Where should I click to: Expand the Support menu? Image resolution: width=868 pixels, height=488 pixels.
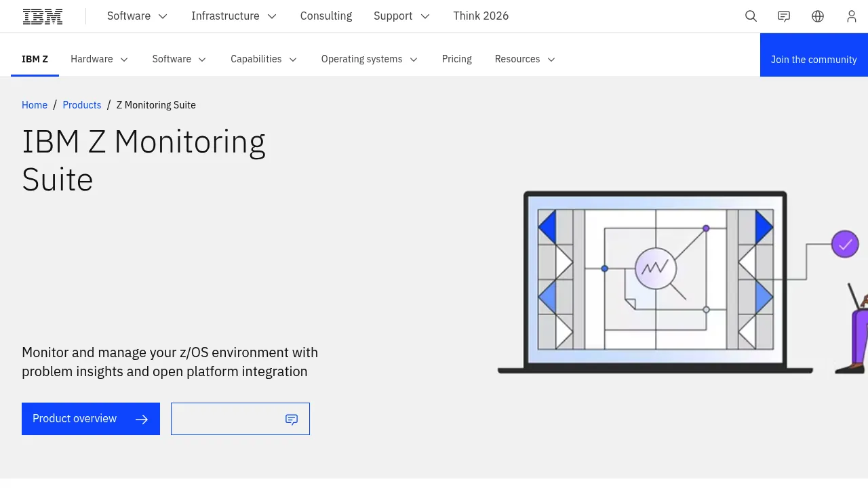click(401, 16)
